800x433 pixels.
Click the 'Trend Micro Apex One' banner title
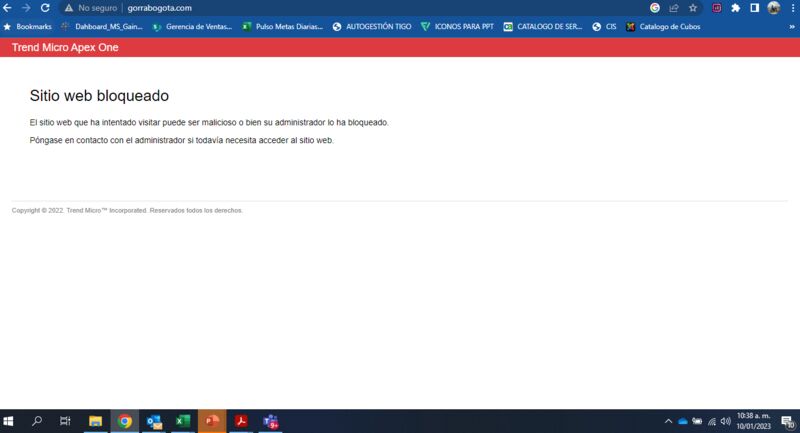click(65, 47)
